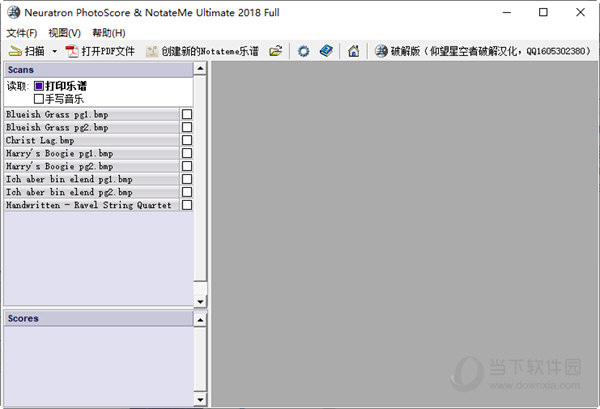Viewport: 600px width, 409px height.
Task: Click the 创建新的NotateMe乐谱 text label
Action: [210, 51]
